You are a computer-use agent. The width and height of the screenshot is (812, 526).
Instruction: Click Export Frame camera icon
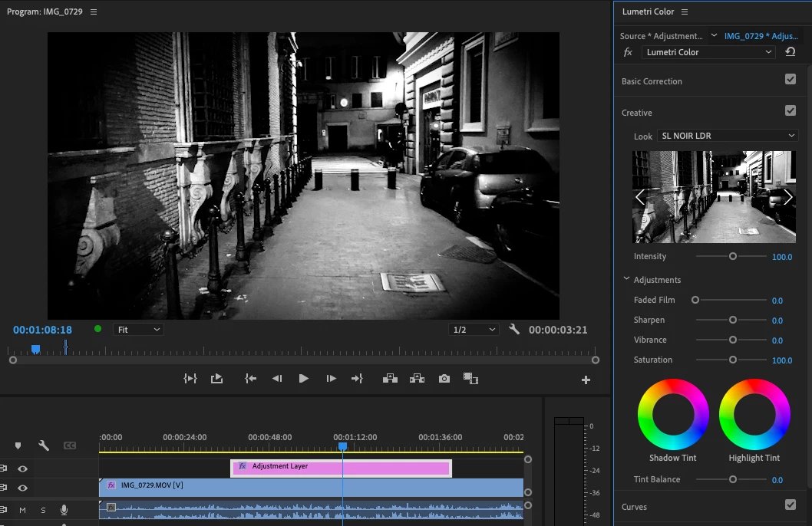[444, 378]
